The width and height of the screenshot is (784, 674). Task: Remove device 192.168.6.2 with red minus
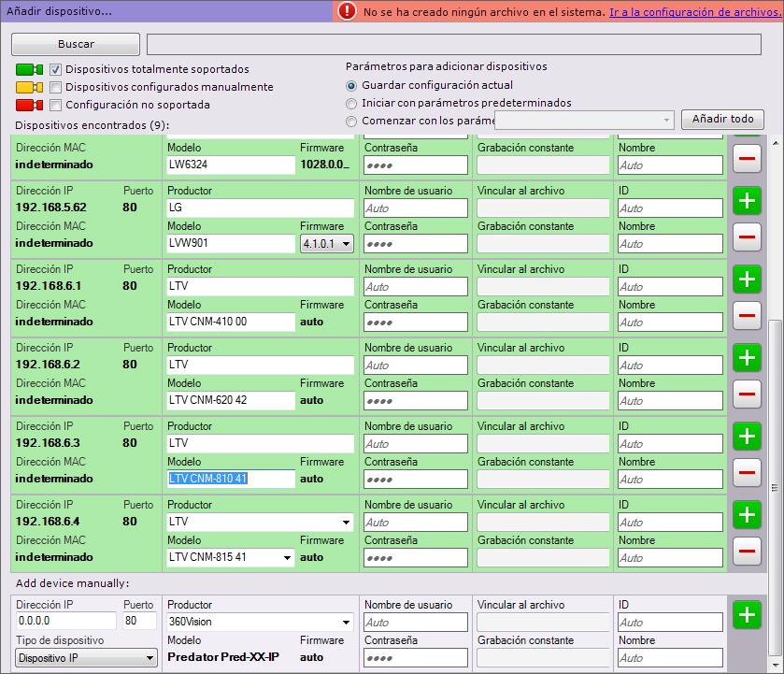pos(747,394)
